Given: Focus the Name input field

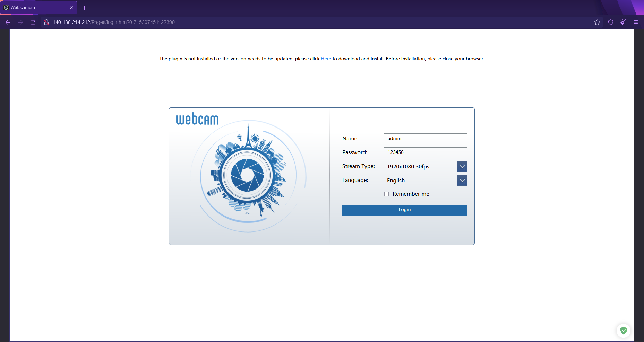Looking at the screenshot, I should (x=426, y=139).
